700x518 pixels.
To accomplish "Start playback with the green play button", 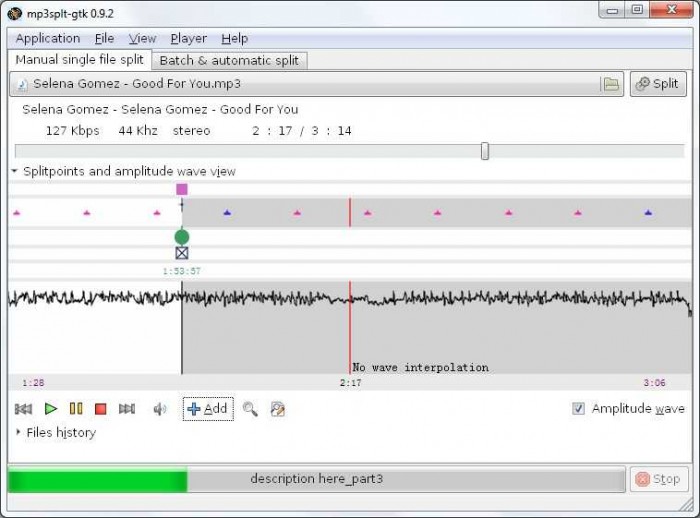I will [50, 409].
